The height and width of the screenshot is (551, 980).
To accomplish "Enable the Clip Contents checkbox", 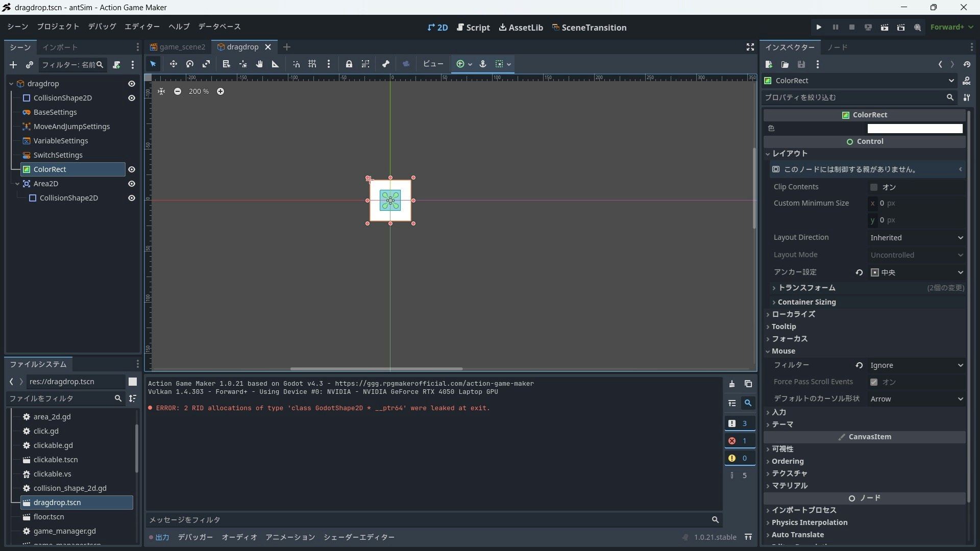I will [x=874, y=187].
